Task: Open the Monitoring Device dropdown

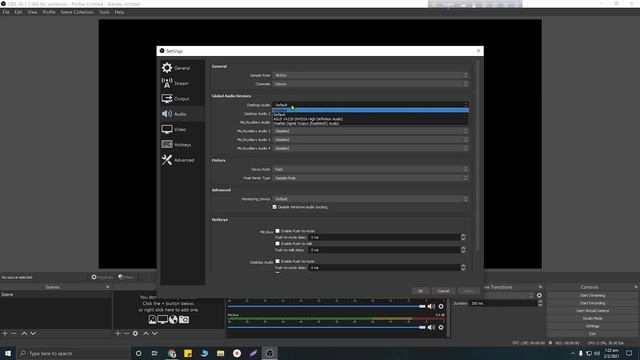Action: click(371, 199)
